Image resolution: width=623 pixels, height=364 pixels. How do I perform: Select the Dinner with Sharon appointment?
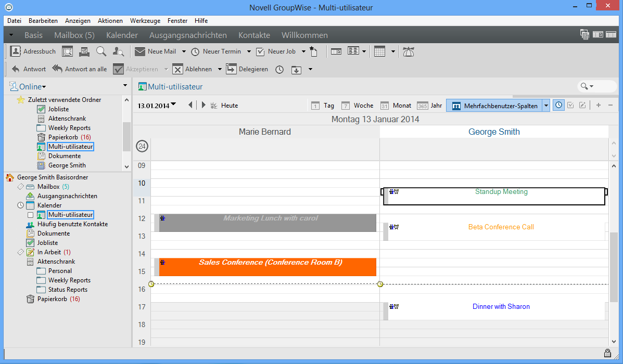point(494,311)
